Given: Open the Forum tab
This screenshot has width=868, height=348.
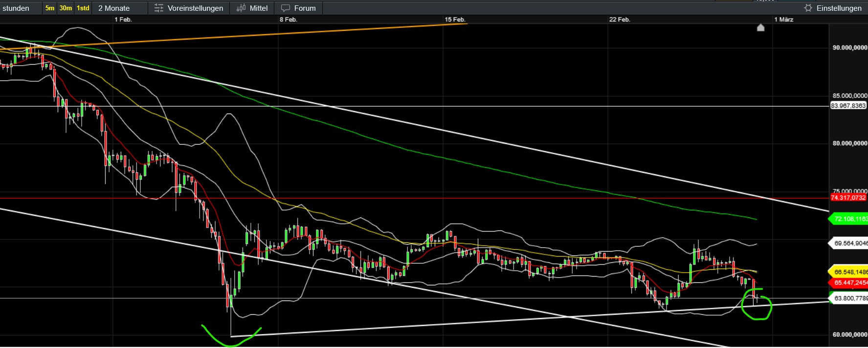Looking at the screenshot, I should point(305,8).
